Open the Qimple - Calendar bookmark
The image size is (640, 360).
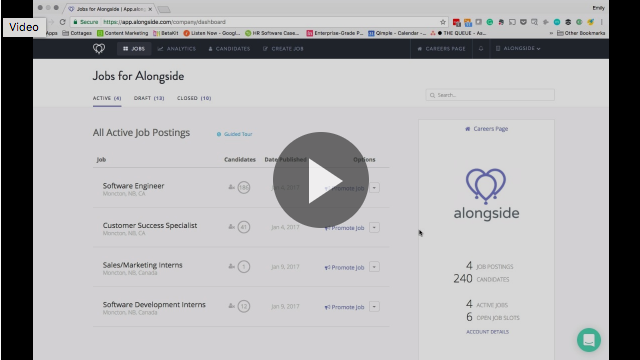pos(397,33)
